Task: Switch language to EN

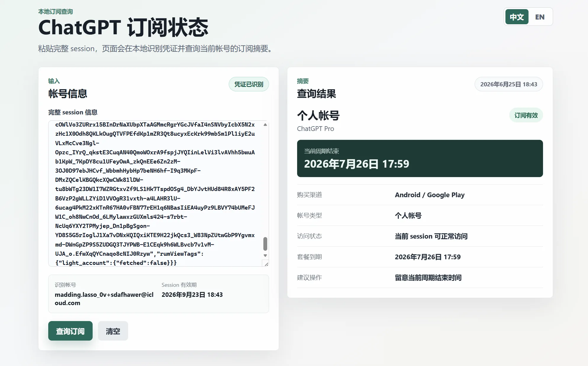Action: point(540,17)
